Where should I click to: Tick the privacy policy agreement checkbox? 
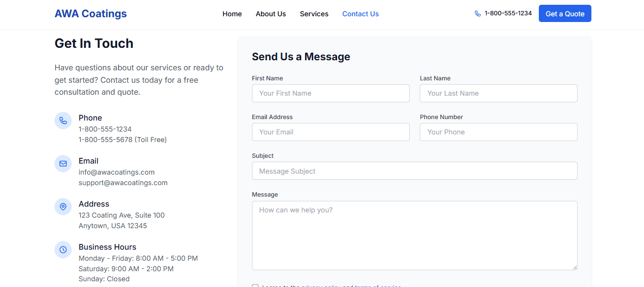(255, 286)
